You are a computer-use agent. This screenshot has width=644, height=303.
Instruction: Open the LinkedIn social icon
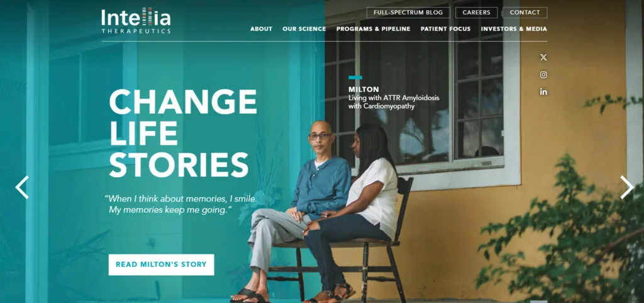[x=543, y=92]
